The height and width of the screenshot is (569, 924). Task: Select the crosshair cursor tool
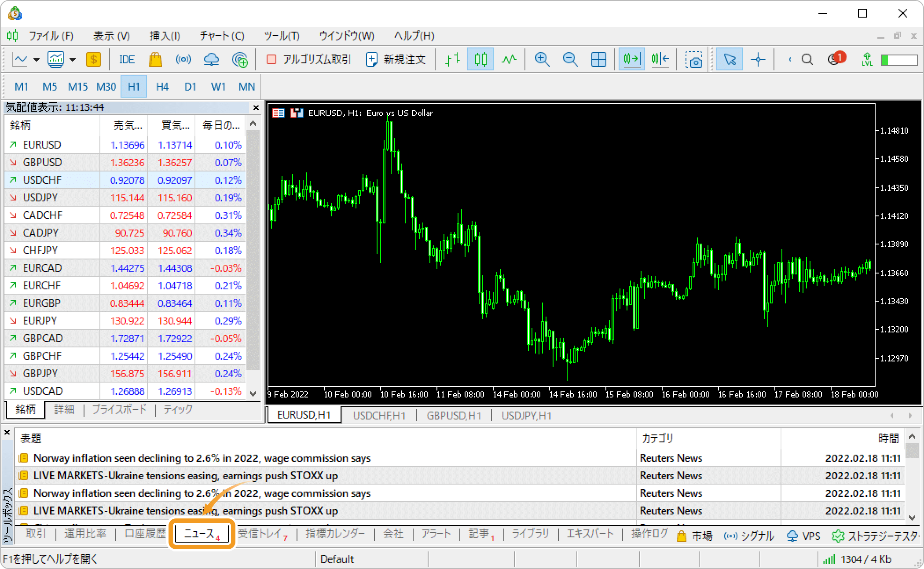point(758,59)
